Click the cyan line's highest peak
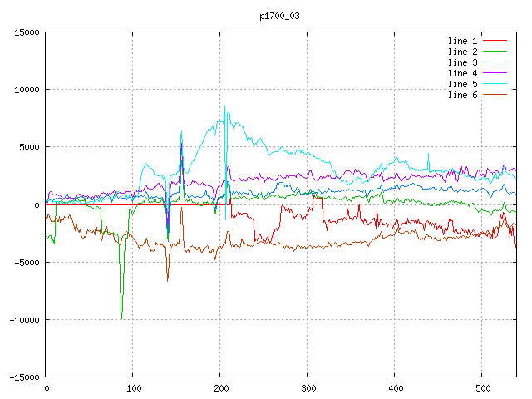The height and width of the screenshot is (399, 532). pos(224,106)
